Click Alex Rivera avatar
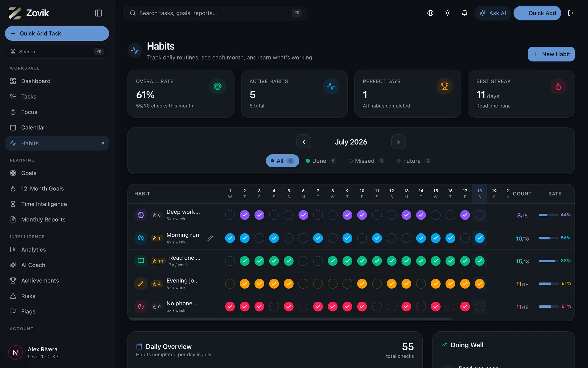588x368 pixels. point(15,353)
